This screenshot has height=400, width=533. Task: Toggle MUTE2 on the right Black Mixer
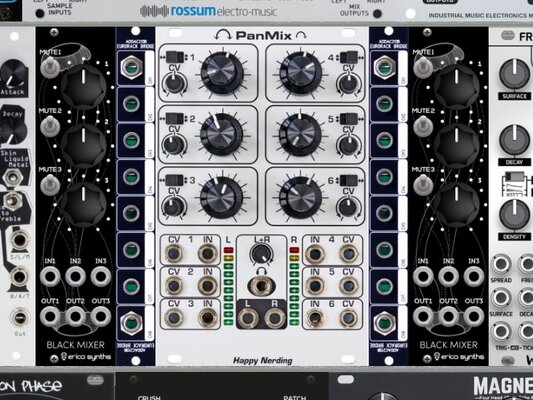click(x=423, y=126)
